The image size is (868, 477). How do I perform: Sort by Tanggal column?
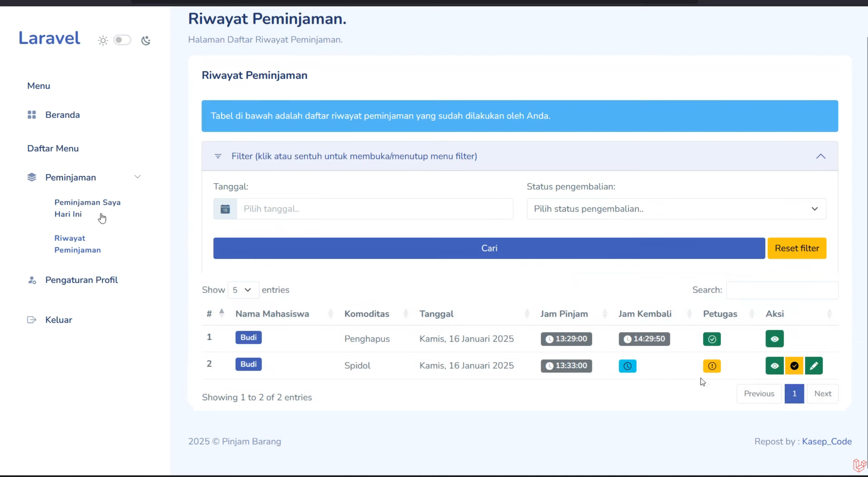474,314
